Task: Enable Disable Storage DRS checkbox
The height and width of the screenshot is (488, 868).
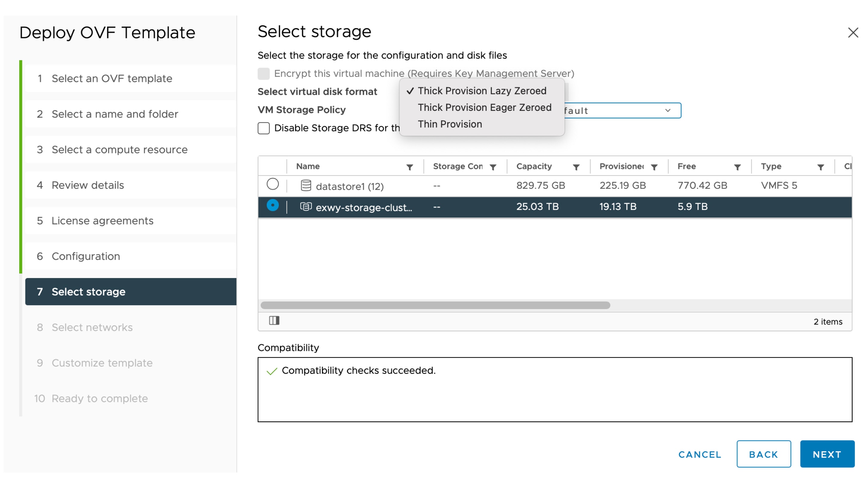Action: (x=263, y=128)
